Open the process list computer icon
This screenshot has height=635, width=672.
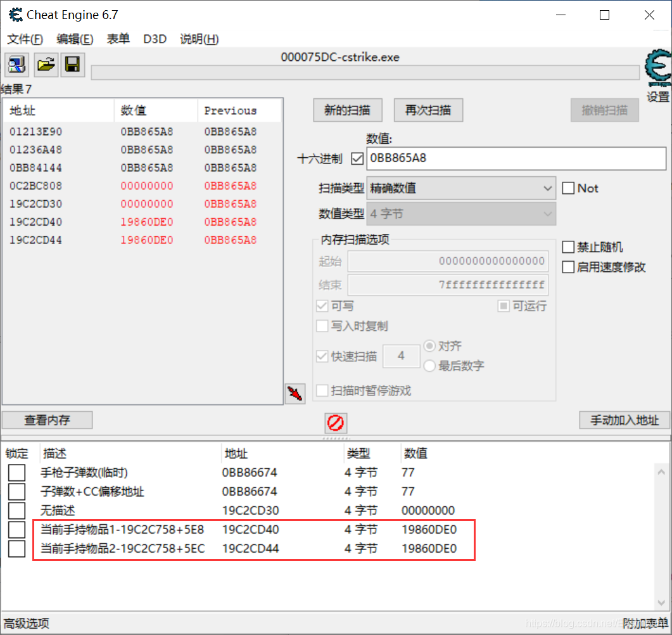[16, 65]
